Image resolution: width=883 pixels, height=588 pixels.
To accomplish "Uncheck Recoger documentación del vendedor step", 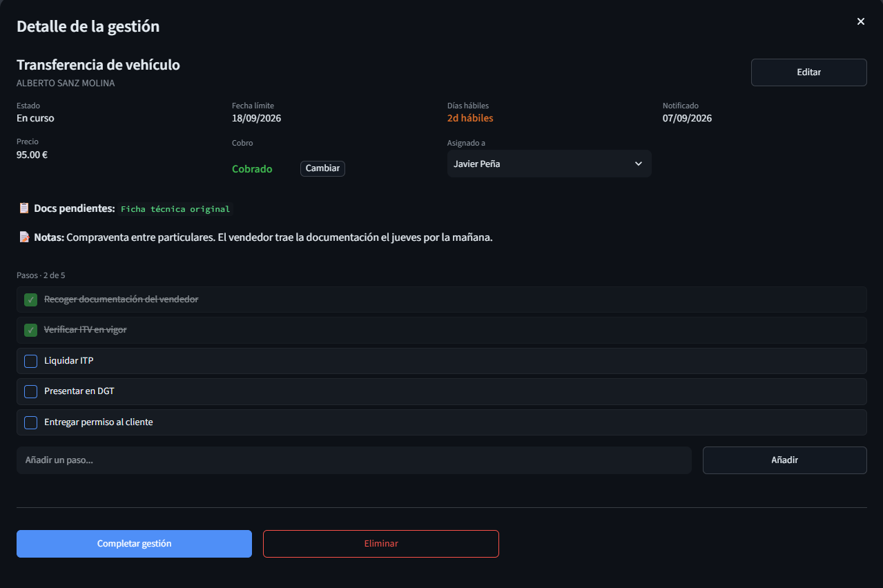I will click(x=30, y=300).
